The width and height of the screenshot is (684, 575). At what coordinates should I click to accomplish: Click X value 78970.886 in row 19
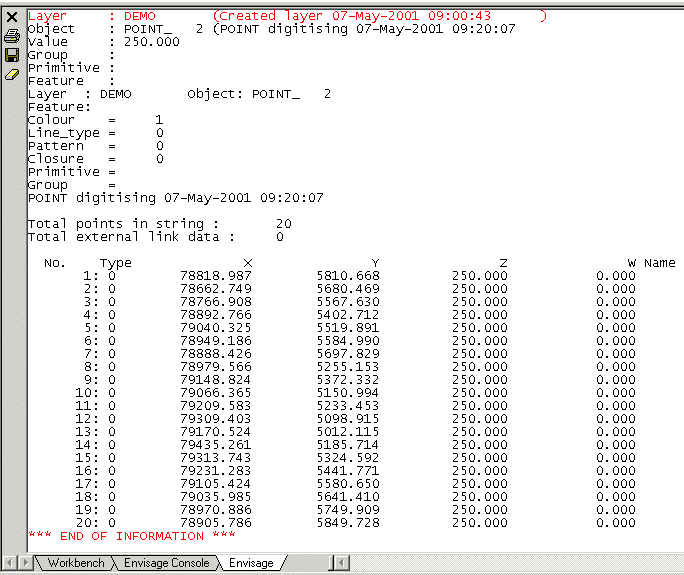coord(216,510)
